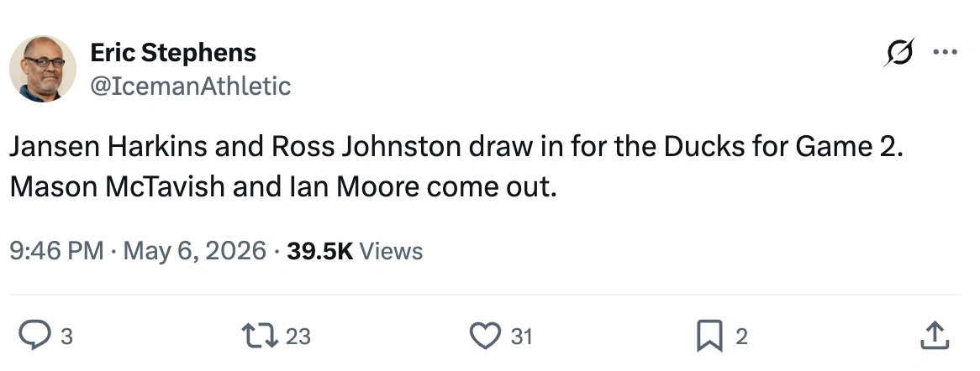Like the post with the heart icon
This screenshot has height=371, width=980.
(485, 336)
